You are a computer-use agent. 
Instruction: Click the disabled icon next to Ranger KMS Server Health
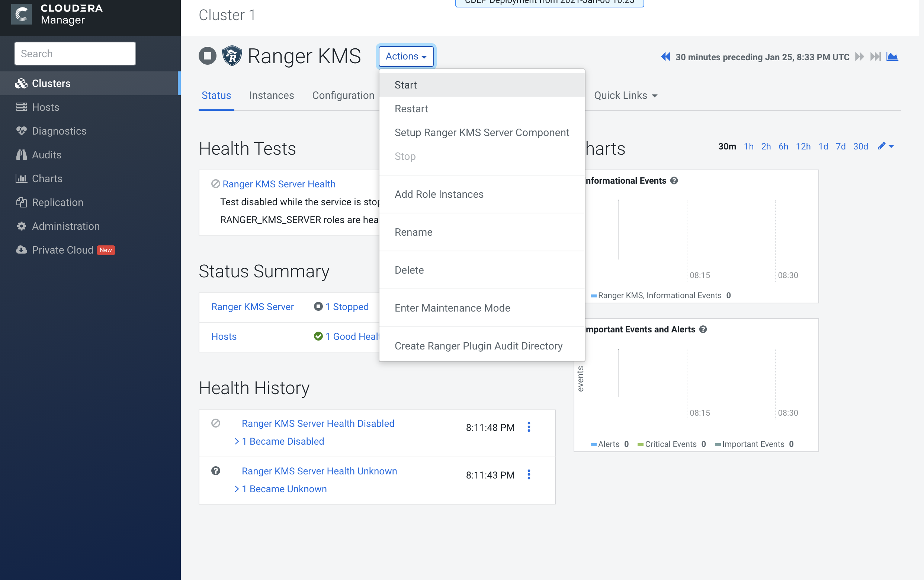216,184
